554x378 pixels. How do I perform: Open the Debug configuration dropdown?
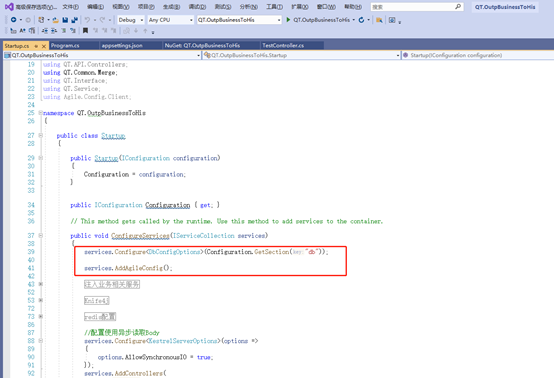131,20
